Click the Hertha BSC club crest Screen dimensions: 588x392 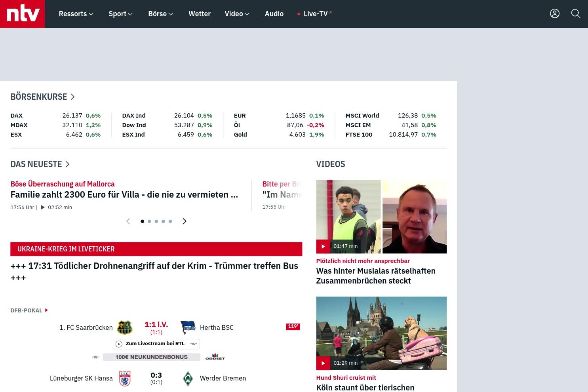point(188,327)
